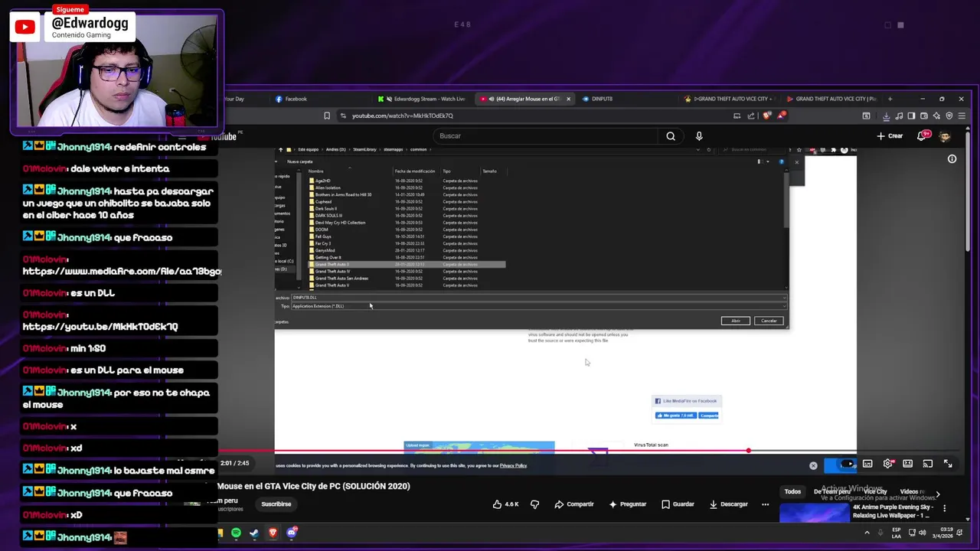
Task: Close the Arreglar Mouse en el GTA tab
Action: pyautogui.click(x=568, y=99)
